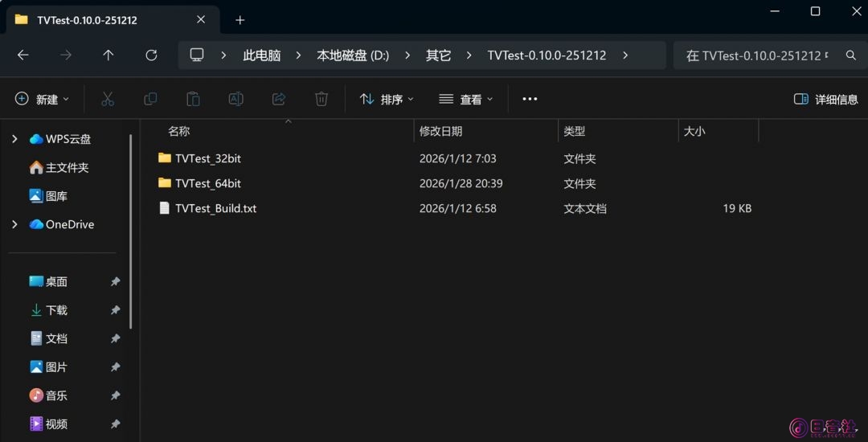
Task: Click TVTest-0.10.0-251212 in address bar
Action: (547, 55)
